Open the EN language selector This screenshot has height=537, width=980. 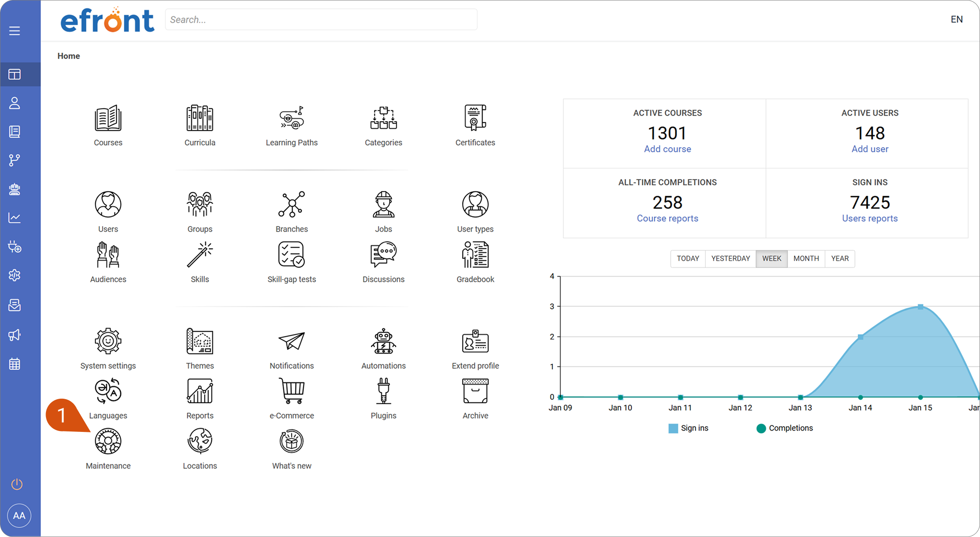coord(957,19)
